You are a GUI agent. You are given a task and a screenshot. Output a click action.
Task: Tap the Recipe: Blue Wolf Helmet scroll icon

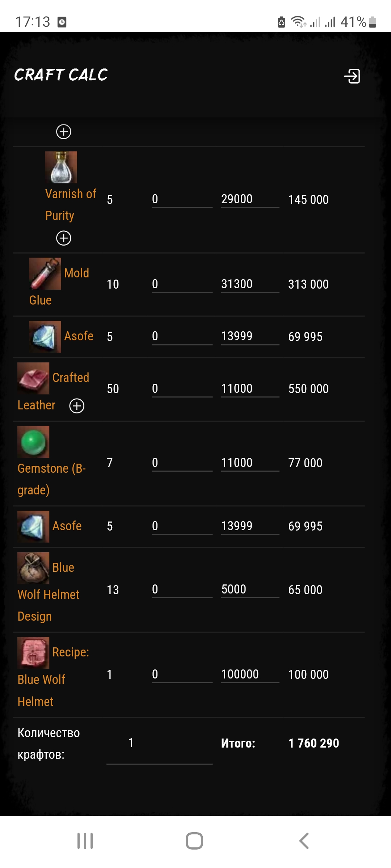(33, 653)
